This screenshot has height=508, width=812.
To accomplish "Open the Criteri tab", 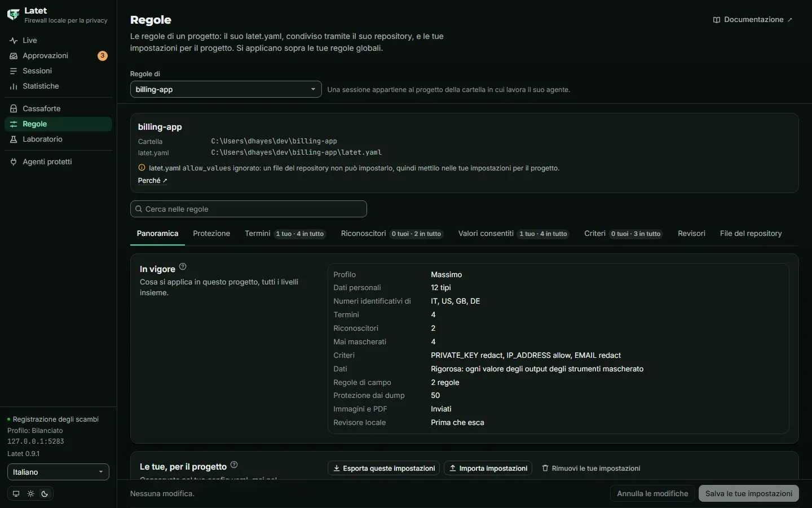I will (623, 234).
